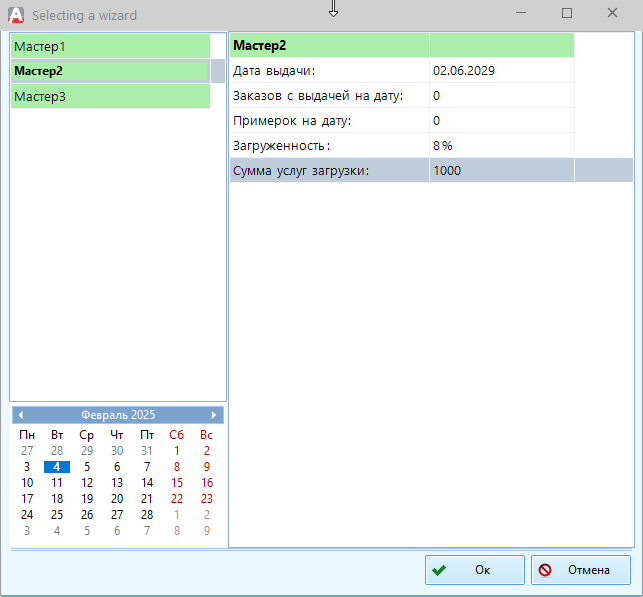Viewport: 643px width, 597px height.
Task: Select Мастер1 in the wizard list
Action: pyautogui.click(x=110, y=46)
